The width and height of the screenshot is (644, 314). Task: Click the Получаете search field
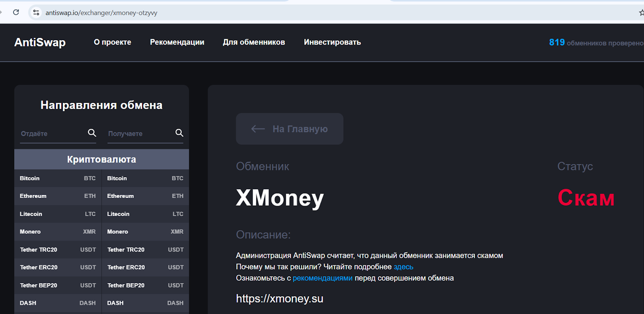click(146, 134)
